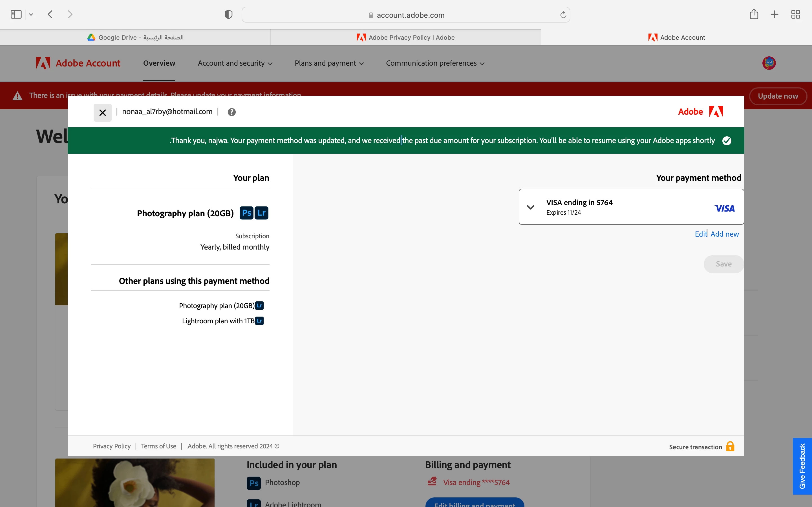The image size is (812, 507).
Task: Go back with the back arrow
Action: 50,14
